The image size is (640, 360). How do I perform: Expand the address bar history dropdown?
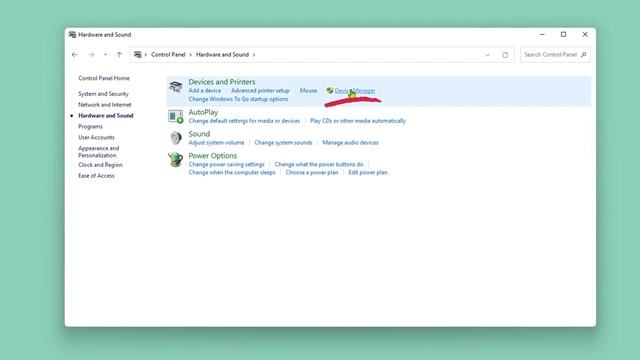click(x=487, y=55)
